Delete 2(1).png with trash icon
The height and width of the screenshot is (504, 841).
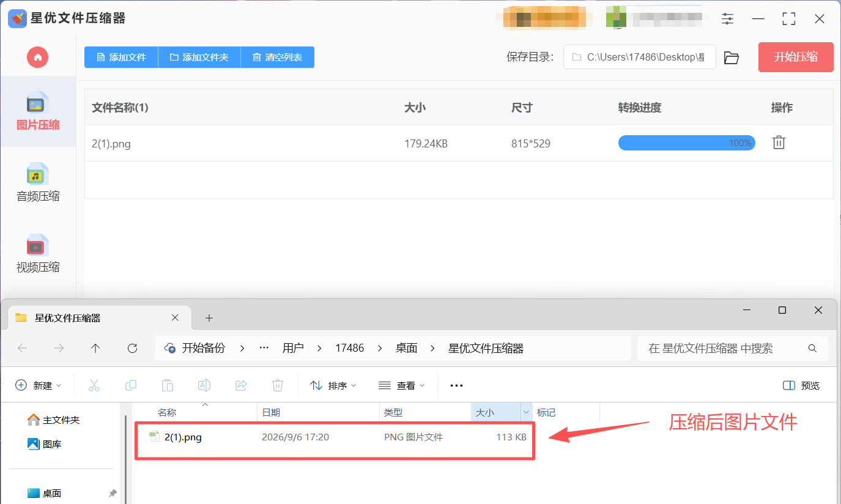click(x=779, y=143)
